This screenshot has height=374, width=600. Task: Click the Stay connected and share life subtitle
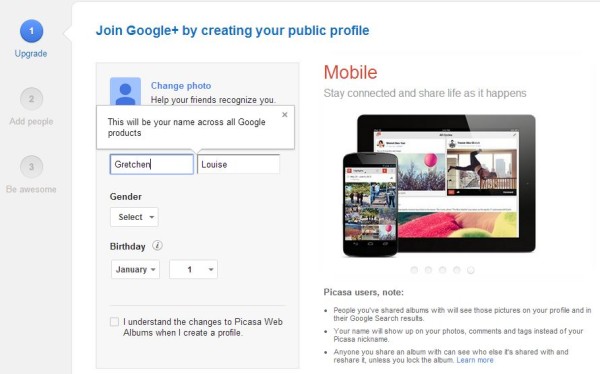coord(425,93)
